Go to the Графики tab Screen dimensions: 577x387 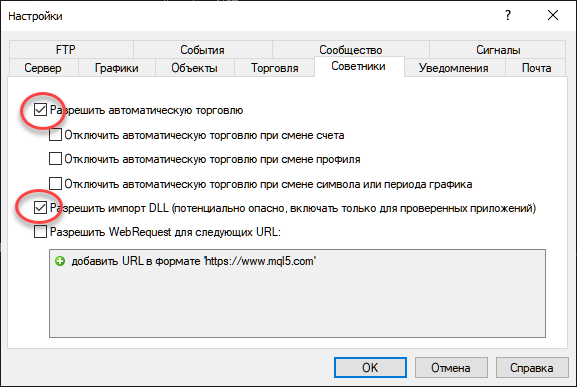tap(117, 68)
